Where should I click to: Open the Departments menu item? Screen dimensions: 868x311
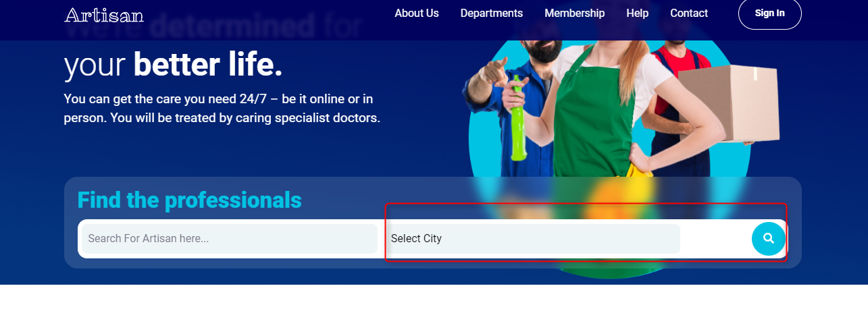point(492,13)
